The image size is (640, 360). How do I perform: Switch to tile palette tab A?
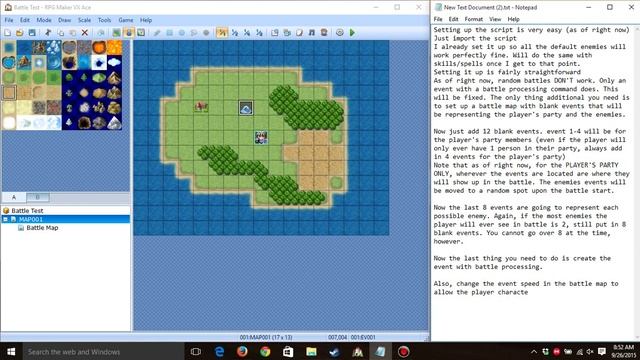tap(14, 198)
